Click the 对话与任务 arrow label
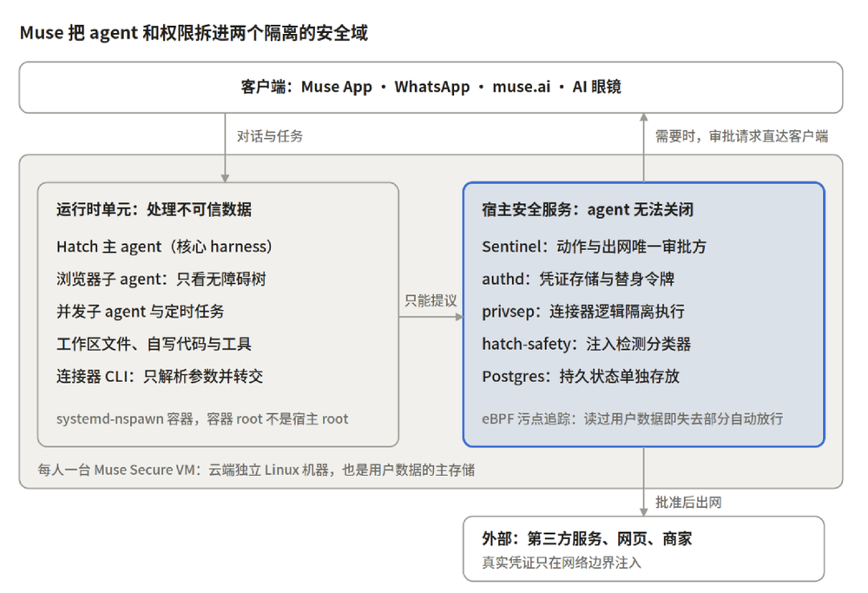 pyautogui.click(x=270, y=136)
